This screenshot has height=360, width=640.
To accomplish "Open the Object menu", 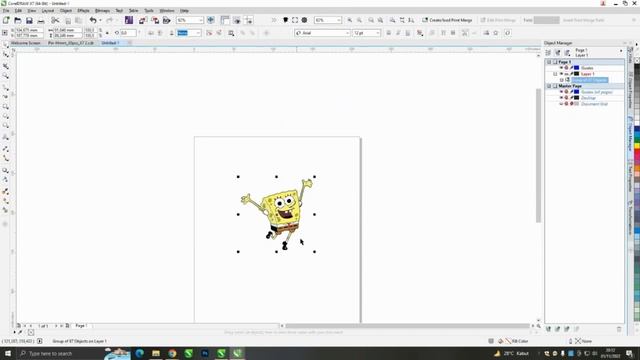I will point(66,11).
